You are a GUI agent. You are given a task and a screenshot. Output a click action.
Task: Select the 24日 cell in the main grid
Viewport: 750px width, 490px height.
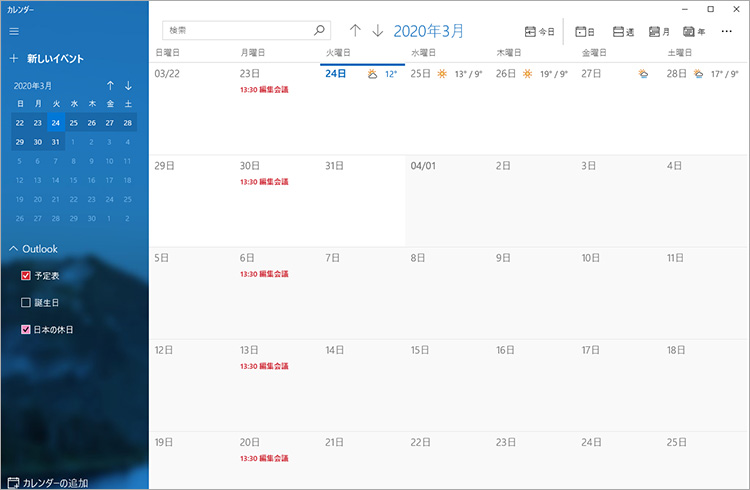362,109
